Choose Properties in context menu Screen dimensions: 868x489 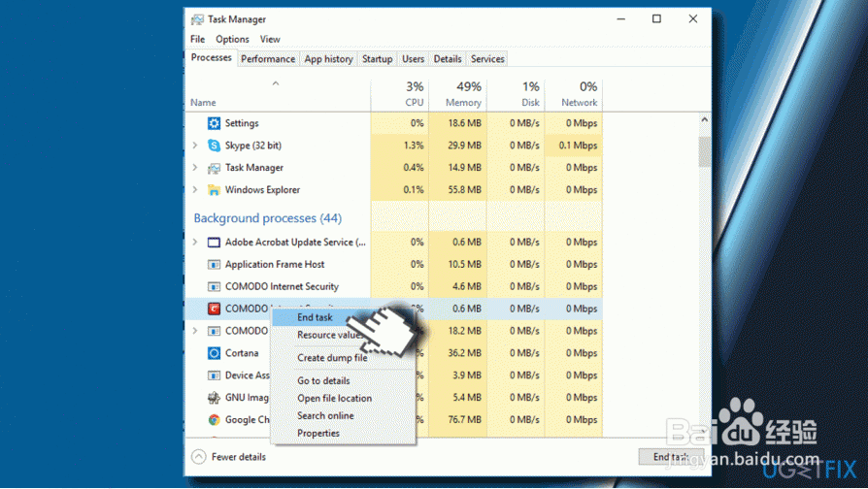318,433
